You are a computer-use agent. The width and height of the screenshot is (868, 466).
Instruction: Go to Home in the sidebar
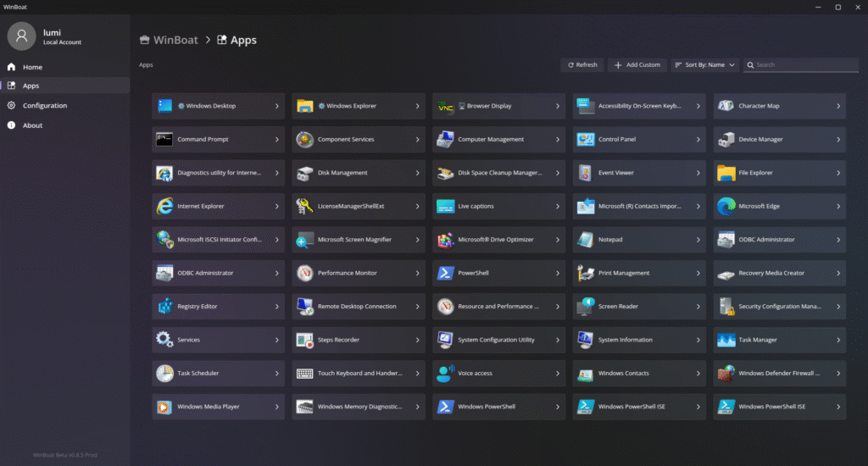coord(32,67)
